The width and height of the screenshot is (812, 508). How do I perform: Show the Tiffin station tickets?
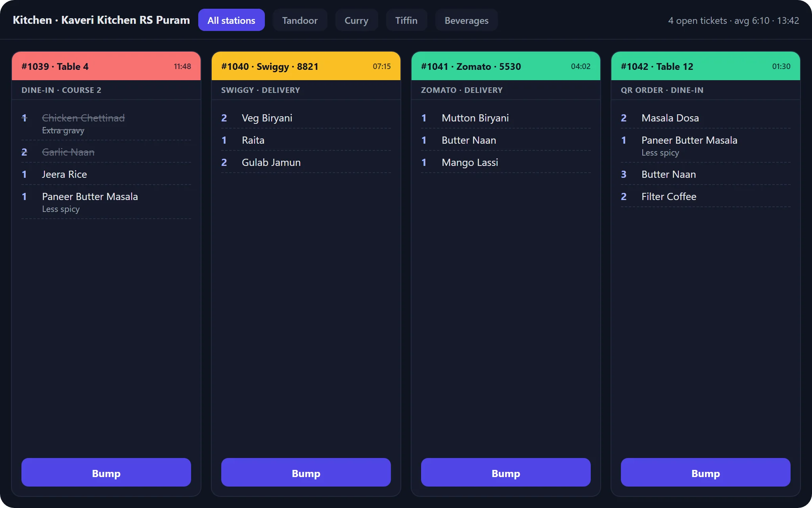pyautogui.click(x=406, y=20)
